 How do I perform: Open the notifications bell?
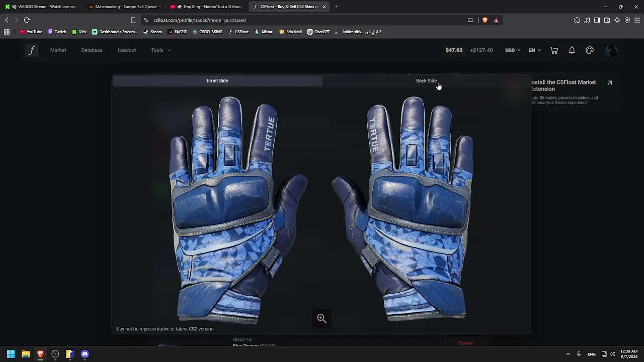(572, 50)
